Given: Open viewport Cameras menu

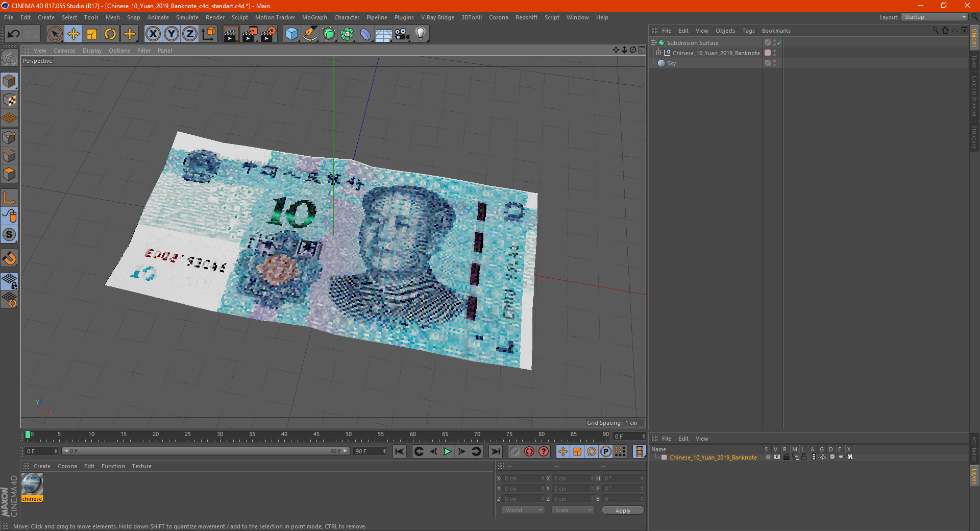Looking at the screenshot, I should [x=64, y=51].
